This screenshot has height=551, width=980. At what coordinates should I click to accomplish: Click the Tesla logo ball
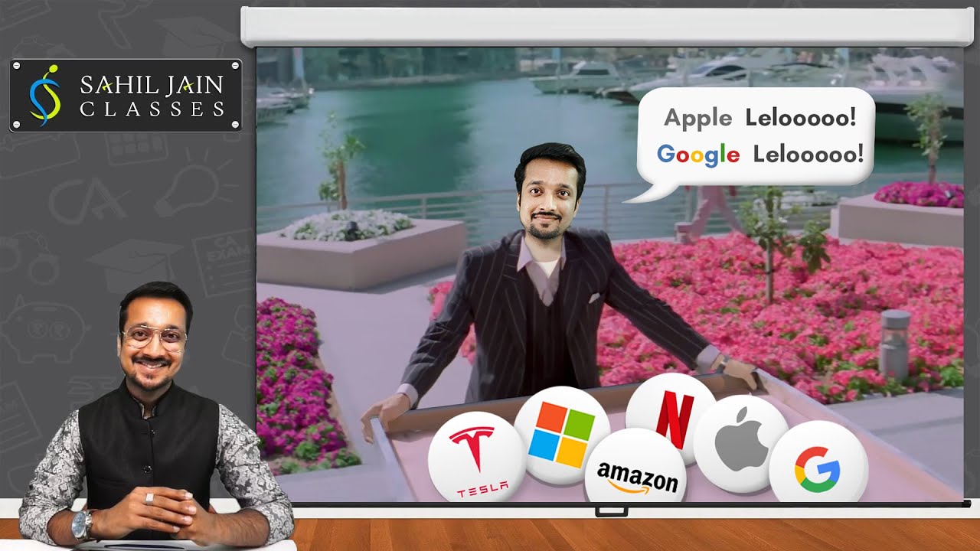click(478, 457)
